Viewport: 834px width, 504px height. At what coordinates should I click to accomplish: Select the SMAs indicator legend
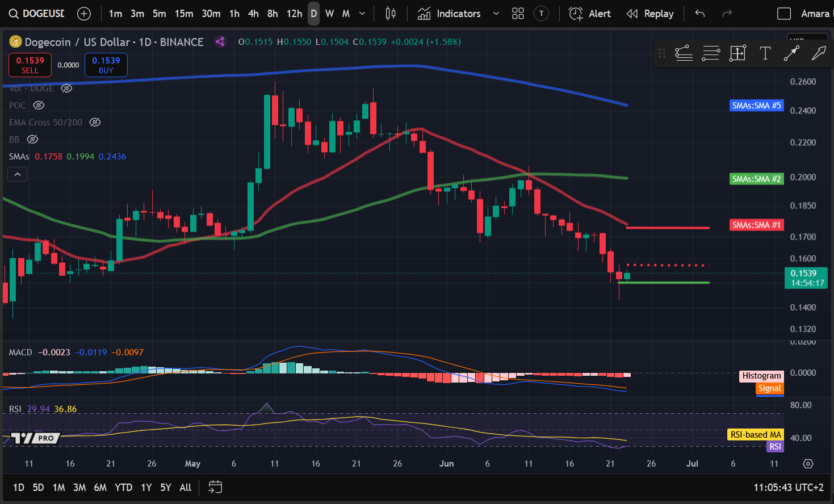(x=19, y=156)
